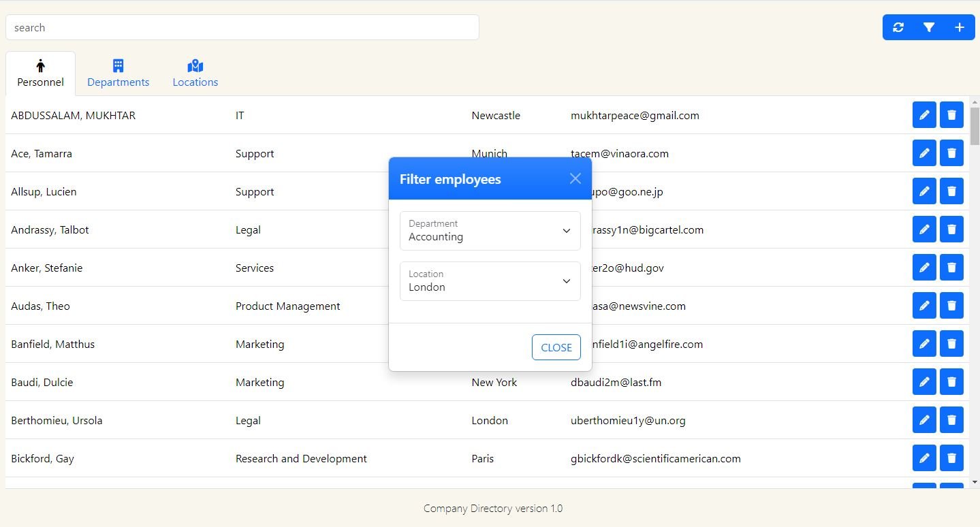Click the refresh icon in top toolbar
Screen dimensions: 980x527
(x=898, y=27)
